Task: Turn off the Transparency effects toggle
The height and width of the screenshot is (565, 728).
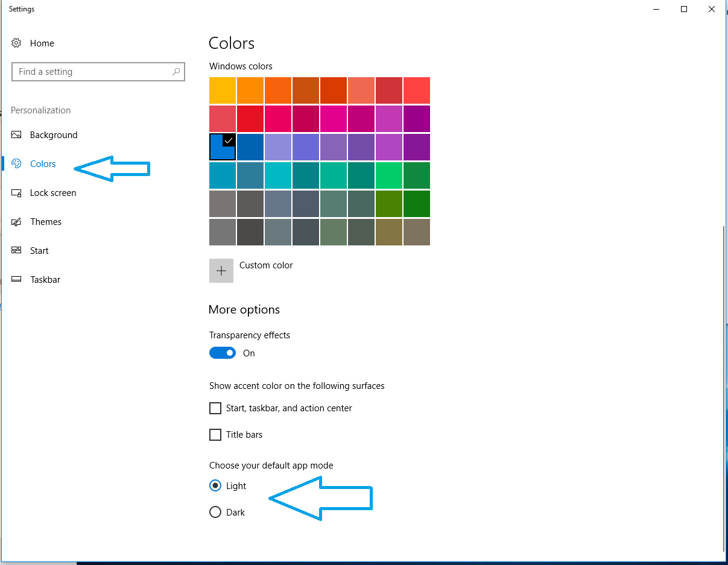Action: 223,353
